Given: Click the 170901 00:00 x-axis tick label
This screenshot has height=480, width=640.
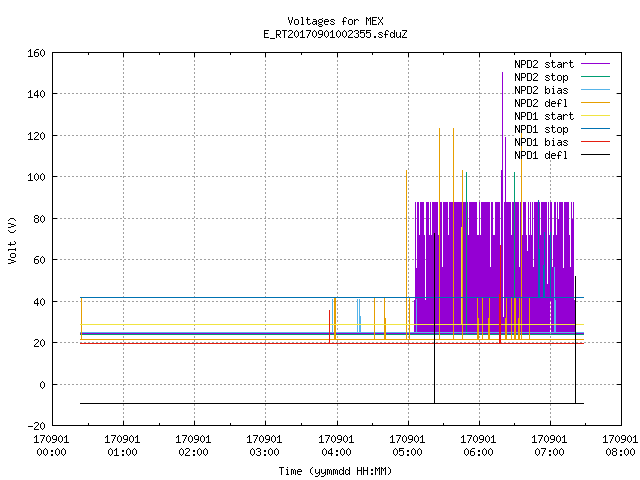Looking at the screenshot, I should tap(51, 446).
